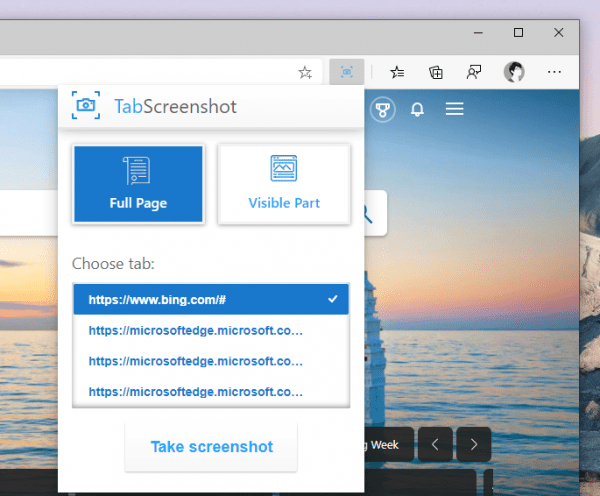Image resolution: width=600 pixels, height=496 pixels.
Task: Click inside the Bing search box
Action: pyautogui.click(x=29, y=213)
